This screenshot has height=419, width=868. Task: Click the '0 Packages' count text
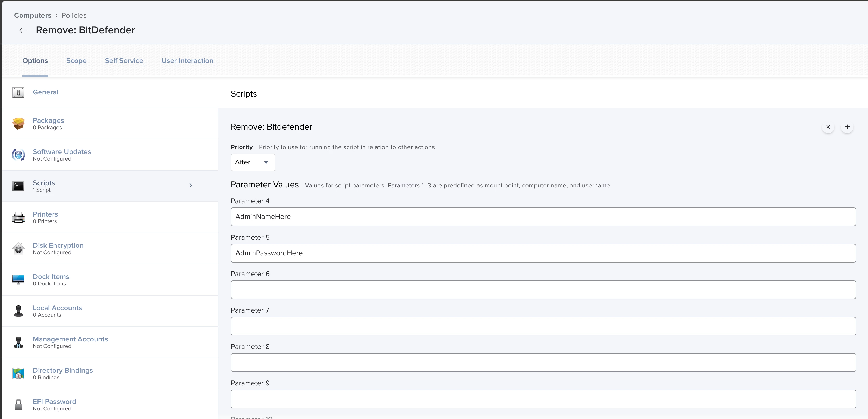pyautogui.click(x=47, y=128)
